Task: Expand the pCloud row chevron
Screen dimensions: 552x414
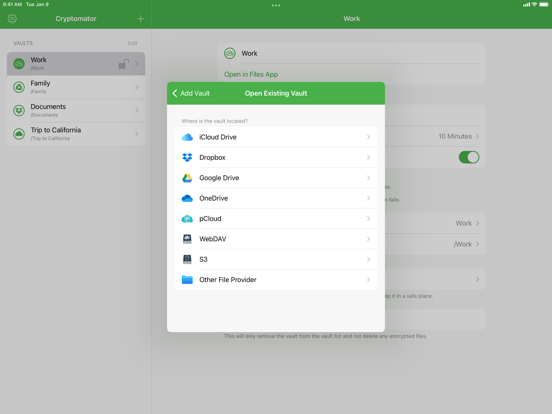Action: tap(368, 219)
